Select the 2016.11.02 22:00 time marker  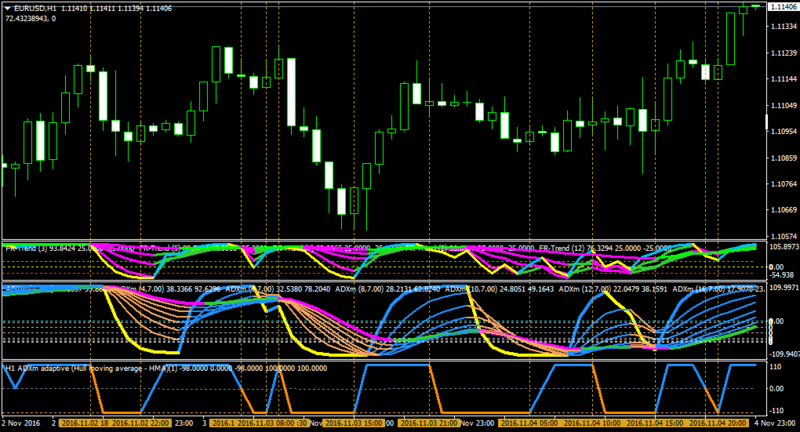tap(140, 423)
